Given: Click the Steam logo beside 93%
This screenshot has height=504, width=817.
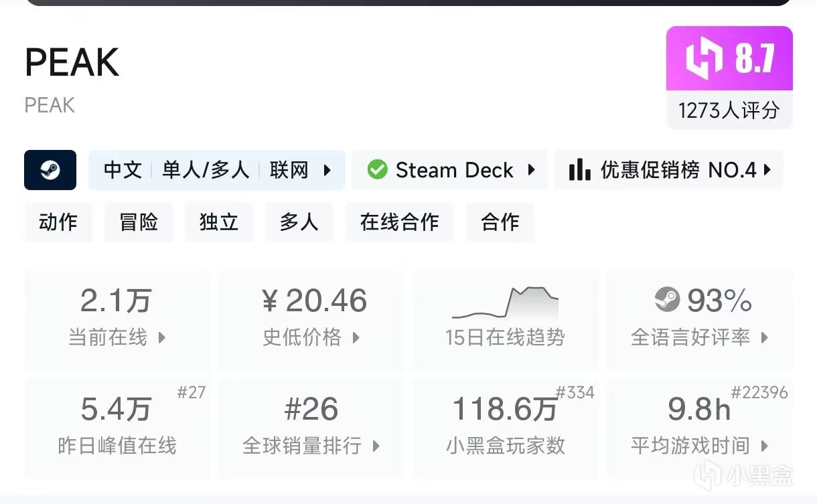Looking at the screenshot, I should [667, 300].
